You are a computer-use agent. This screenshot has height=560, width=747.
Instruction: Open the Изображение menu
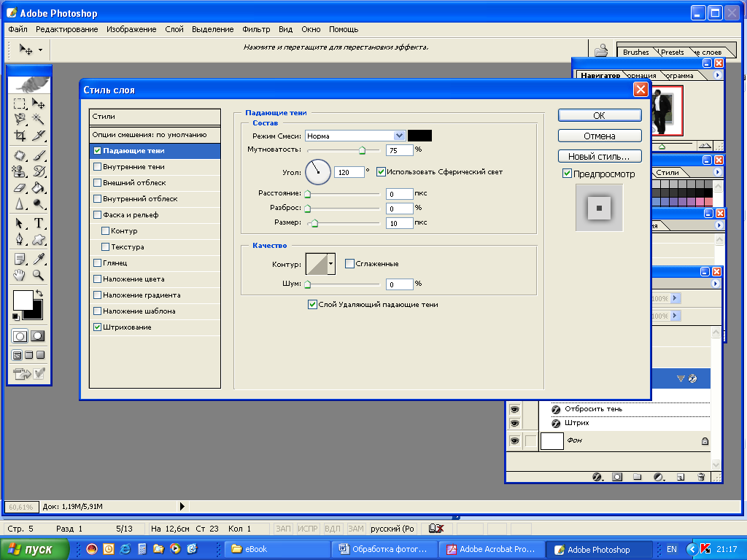coord(131,29)
